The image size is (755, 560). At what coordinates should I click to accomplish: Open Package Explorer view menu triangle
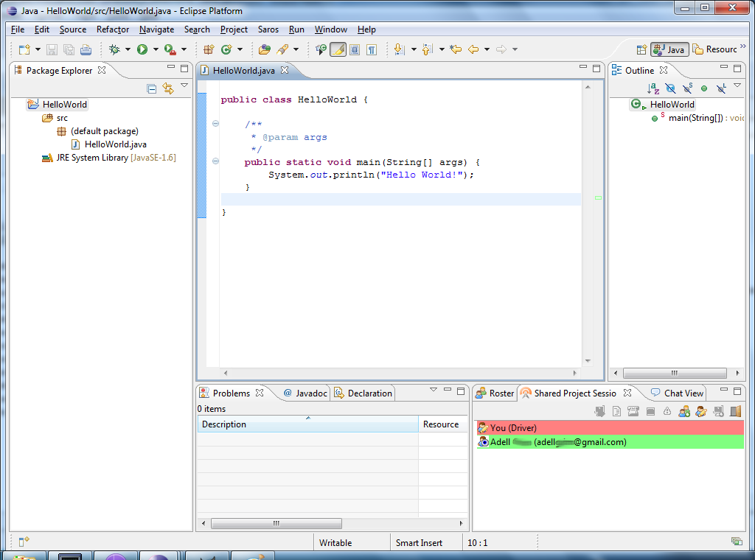coord(184,86)
